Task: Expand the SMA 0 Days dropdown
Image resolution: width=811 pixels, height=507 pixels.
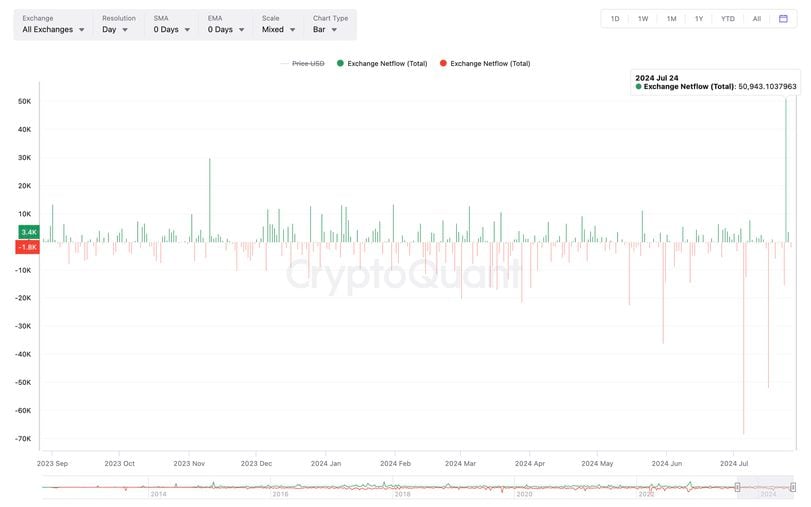Action: pyautogui.click(x=172, y=24)
